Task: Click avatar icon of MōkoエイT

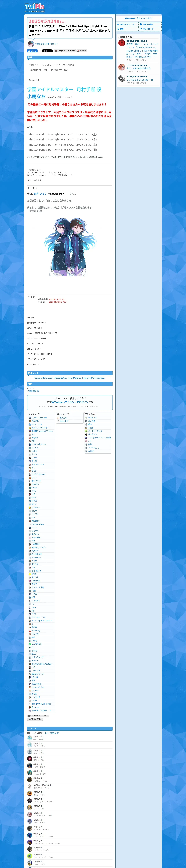Action: click(x=58, y=421)
